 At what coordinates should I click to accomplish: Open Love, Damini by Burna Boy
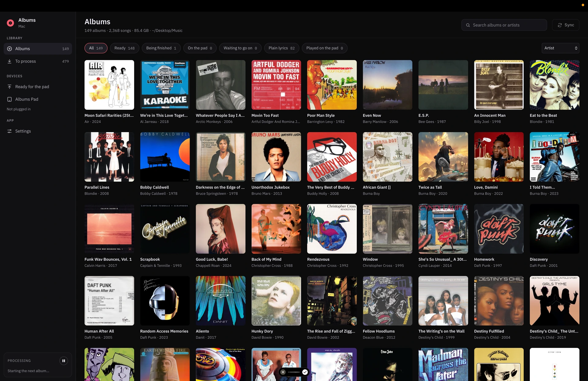499,157
